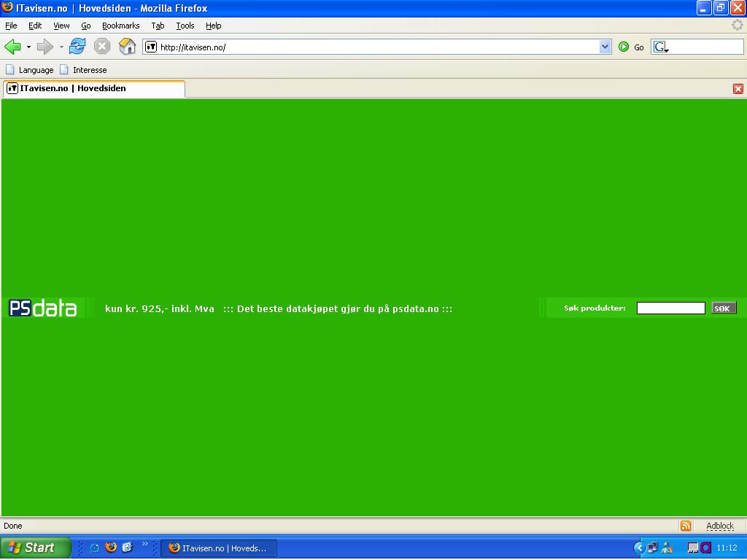Click the Firefox throbber activity icon

click(738, 26)
